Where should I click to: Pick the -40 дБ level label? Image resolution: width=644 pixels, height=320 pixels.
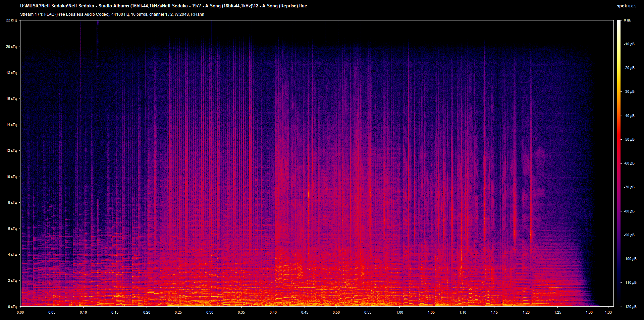click(629, 116)
